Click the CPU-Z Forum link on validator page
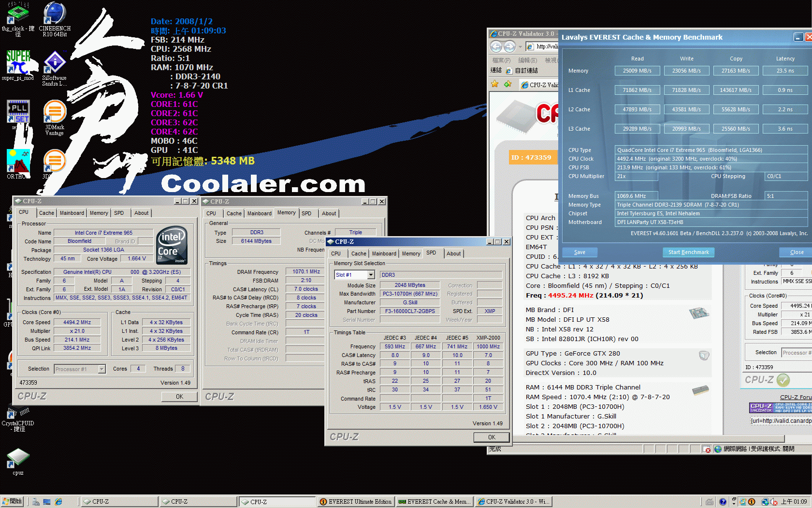The height and width of the screenshot is (508, 812). pyautogui.click(x=796, y=397)
